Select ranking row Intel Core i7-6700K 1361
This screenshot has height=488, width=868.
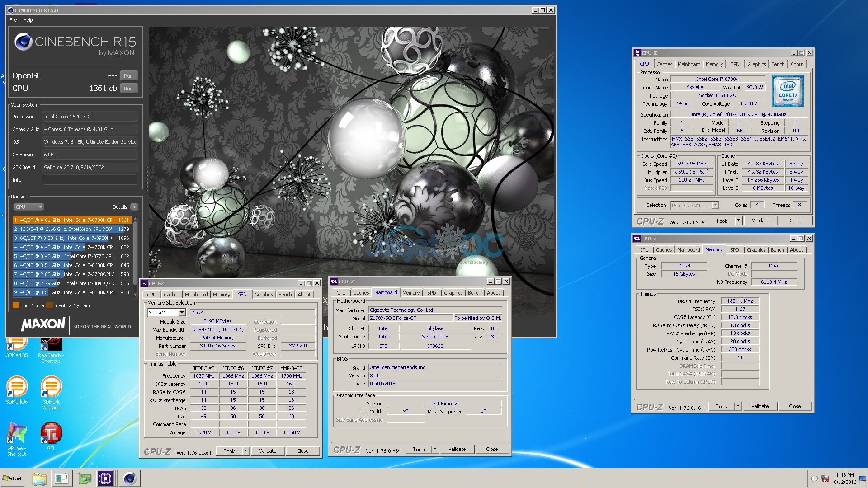point(72,220)
